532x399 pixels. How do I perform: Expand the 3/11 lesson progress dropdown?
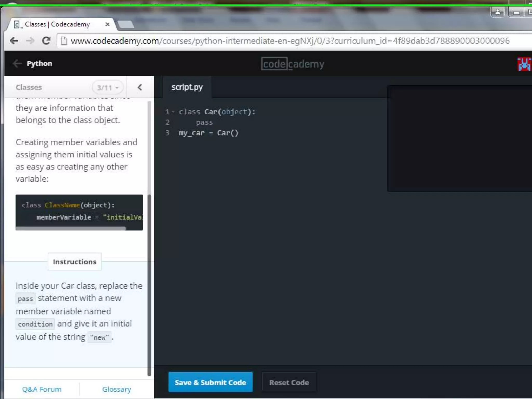[108, 88]
